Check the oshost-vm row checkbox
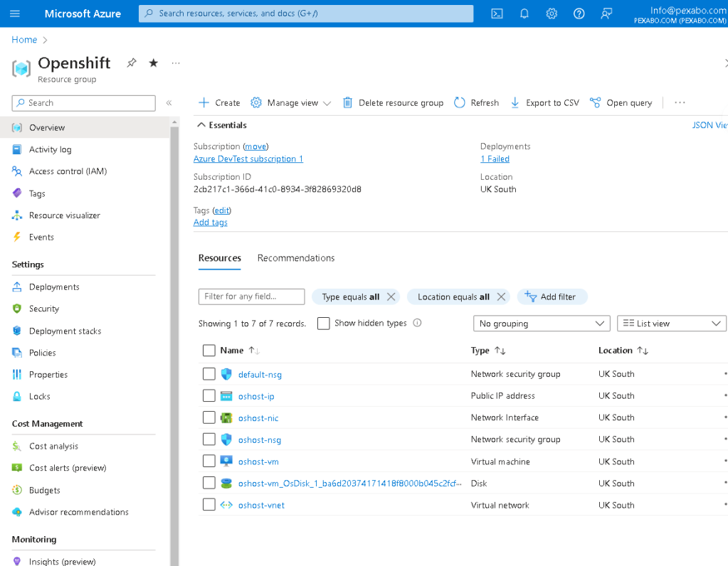 click(209, 461)
